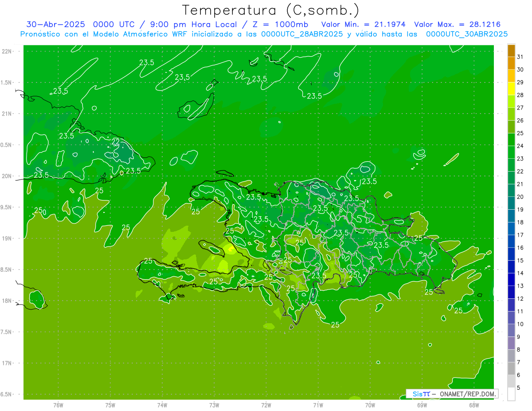Viewport: 532px width, 411px height.
Task: Click the green colorbar segment between 24 and 25
Action: (x=511, y=140)
